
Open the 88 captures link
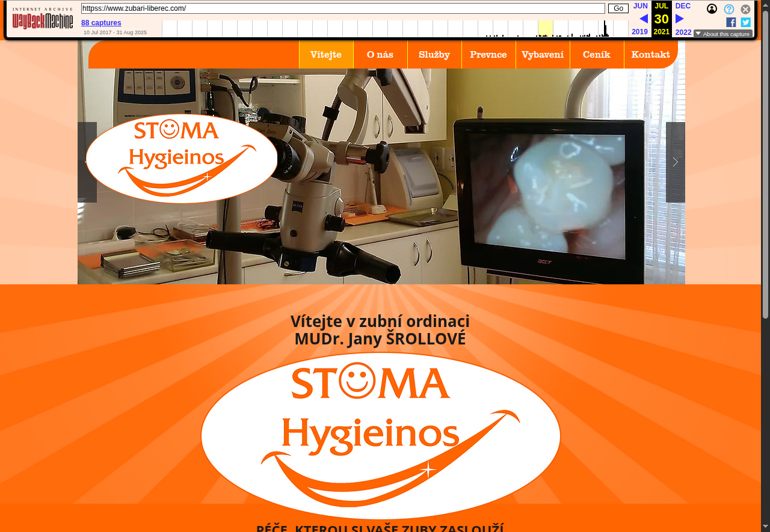(x=101, y=23)
